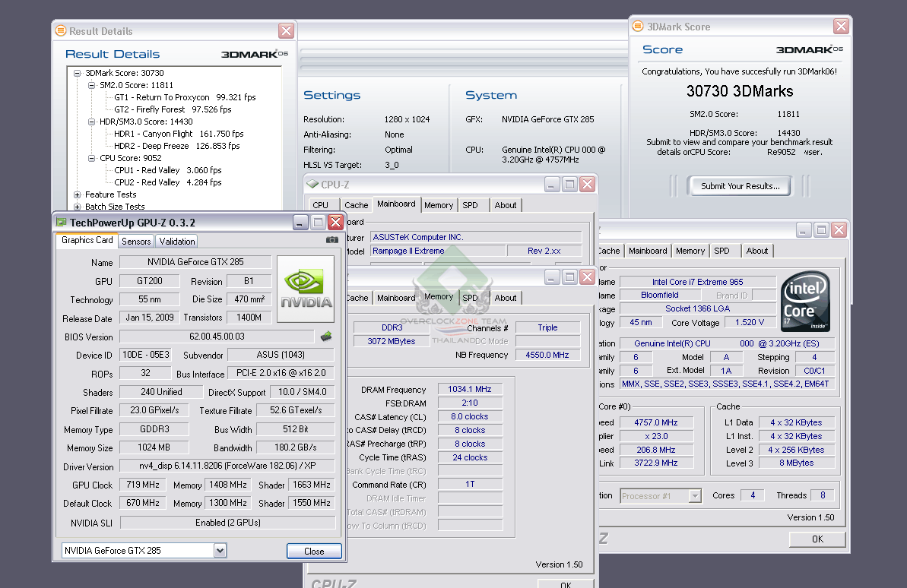The width and height of the screenshot is (907, 588).
Task: Click the GPU Clock 719 MHz value
Action: (x=143, y=485)
